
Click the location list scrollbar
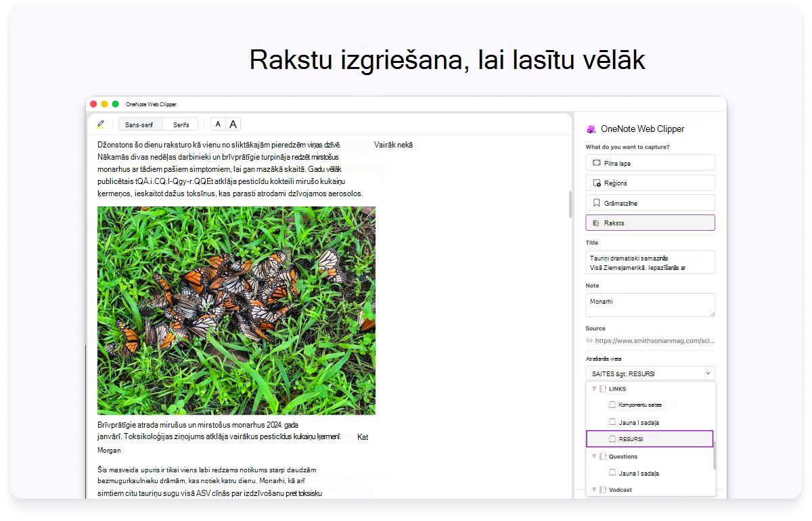coord(715,455)
